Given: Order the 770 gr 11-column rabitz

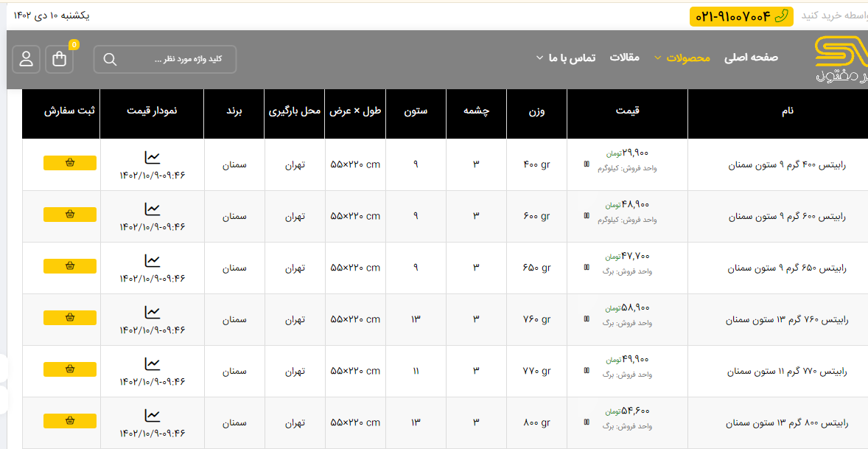Looking at the screenshot, I should (70, 369).
